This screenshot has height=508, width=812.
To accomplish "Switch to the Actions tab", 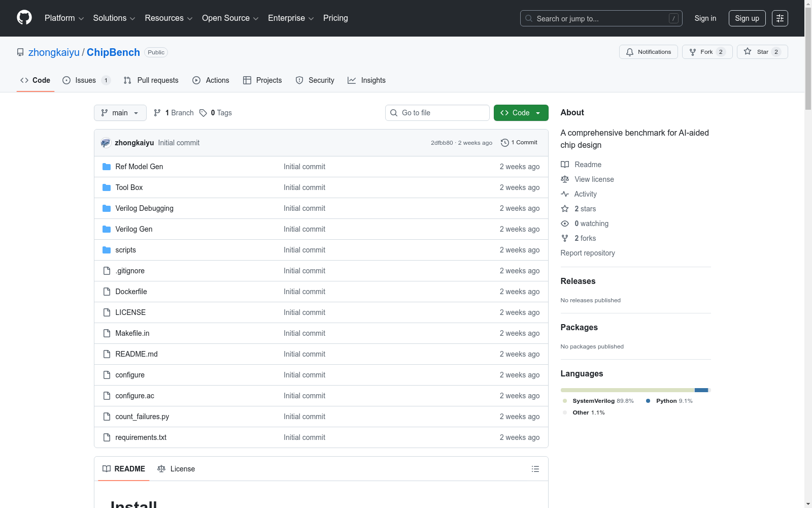I will click(x=211, y=80).
